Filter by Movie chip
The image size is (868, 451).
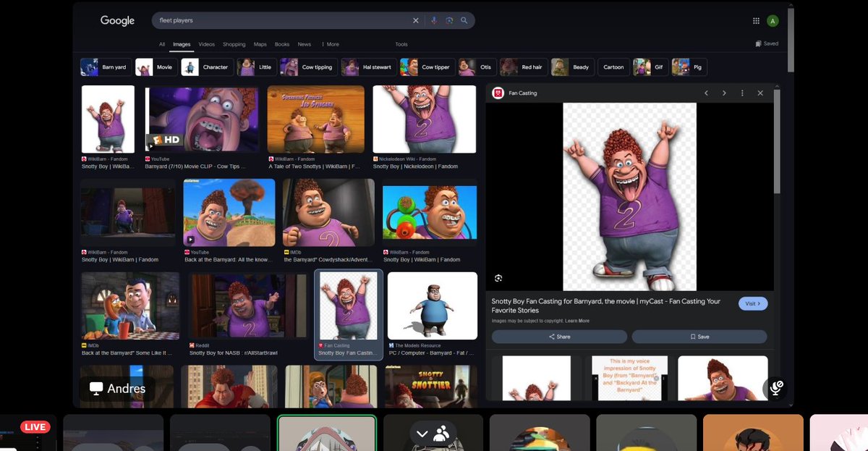[156, 67]
